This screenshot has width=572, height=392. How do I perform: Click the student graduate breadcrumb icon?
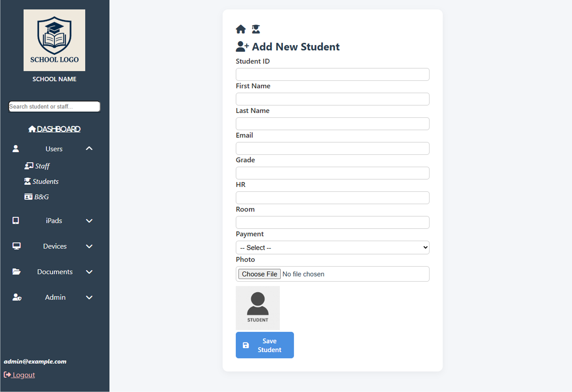click(256, 29)
